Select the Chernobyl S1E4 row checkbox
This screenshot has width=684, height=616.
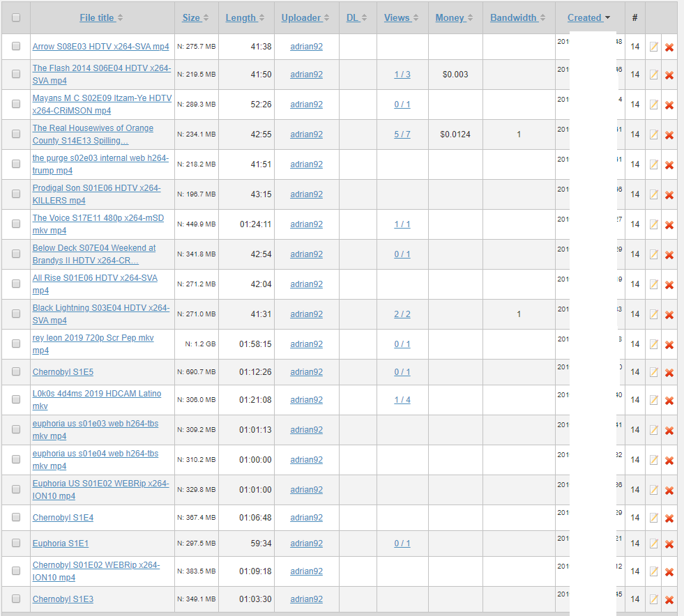(x=16, y=517)
